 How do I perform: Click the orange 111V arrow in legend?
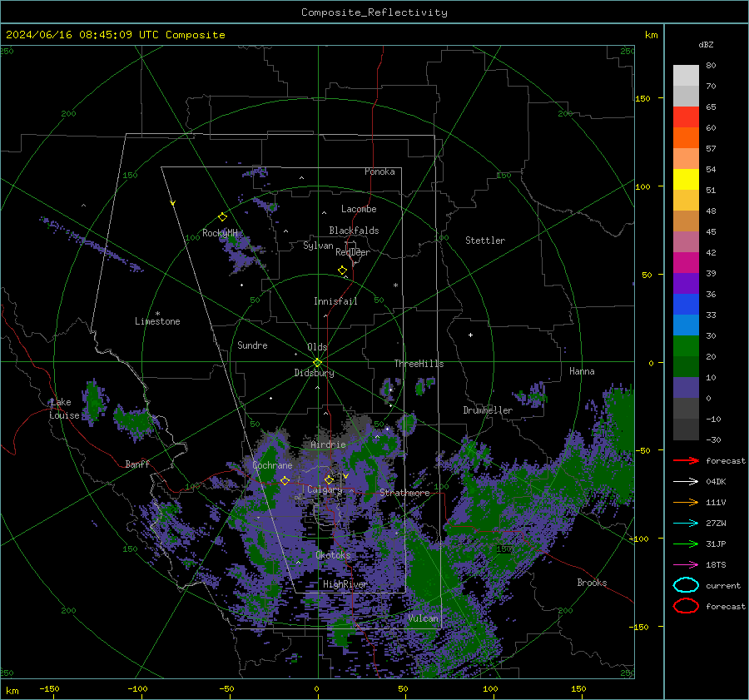pos(686,502)
